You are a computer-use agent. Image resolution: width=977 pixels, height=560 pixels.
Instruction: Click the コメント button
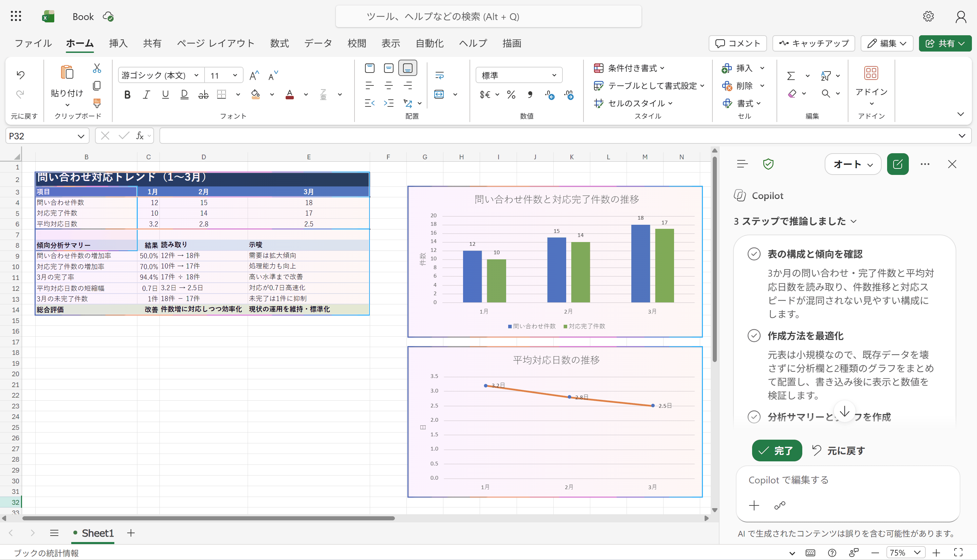[737, 43]
